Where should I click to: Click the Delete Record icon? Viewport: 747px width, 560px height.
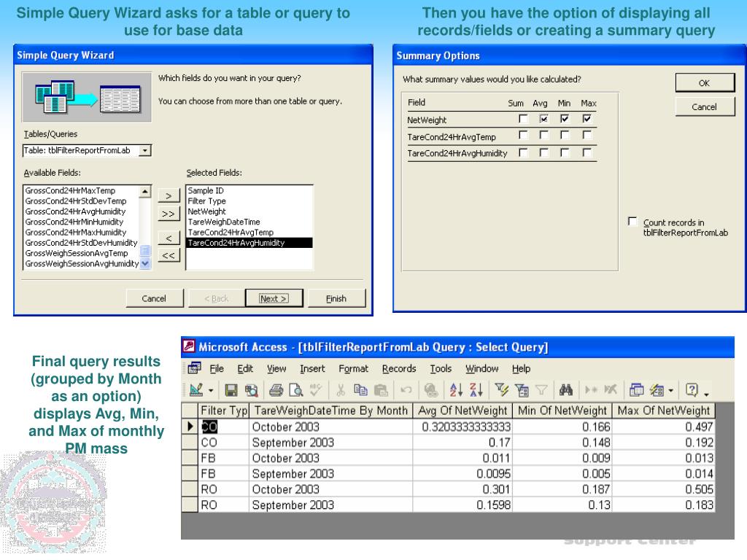611,390
